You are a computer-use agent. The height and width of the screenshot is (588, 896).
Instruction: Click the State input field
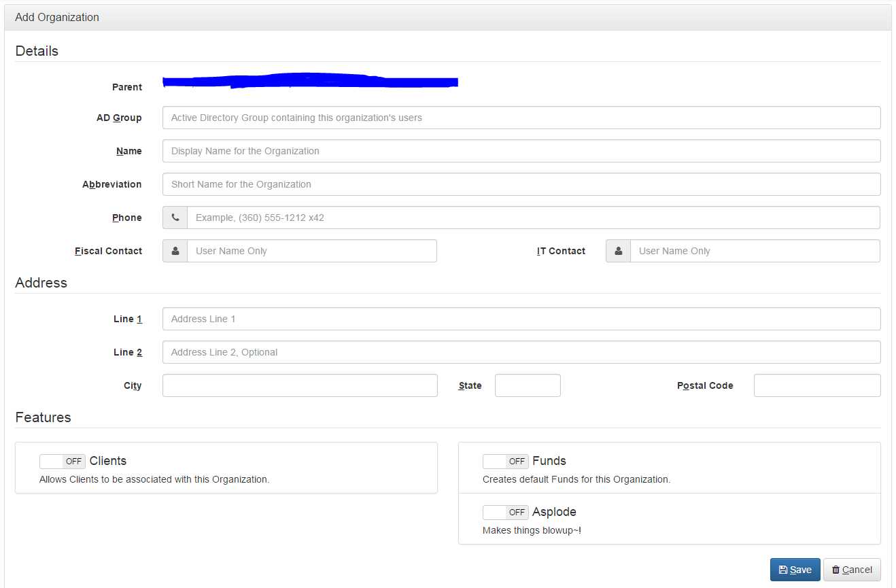[528, 385]
